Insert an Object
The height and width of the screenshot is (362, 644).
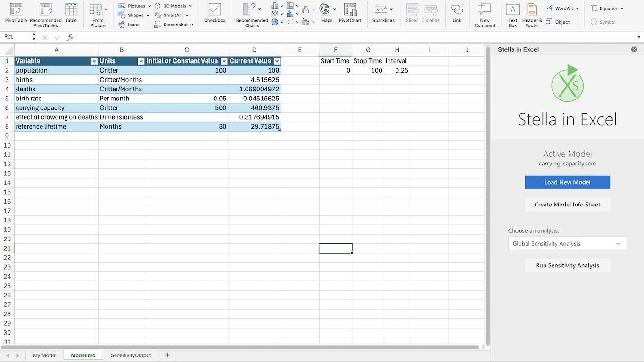coord(558,22)
